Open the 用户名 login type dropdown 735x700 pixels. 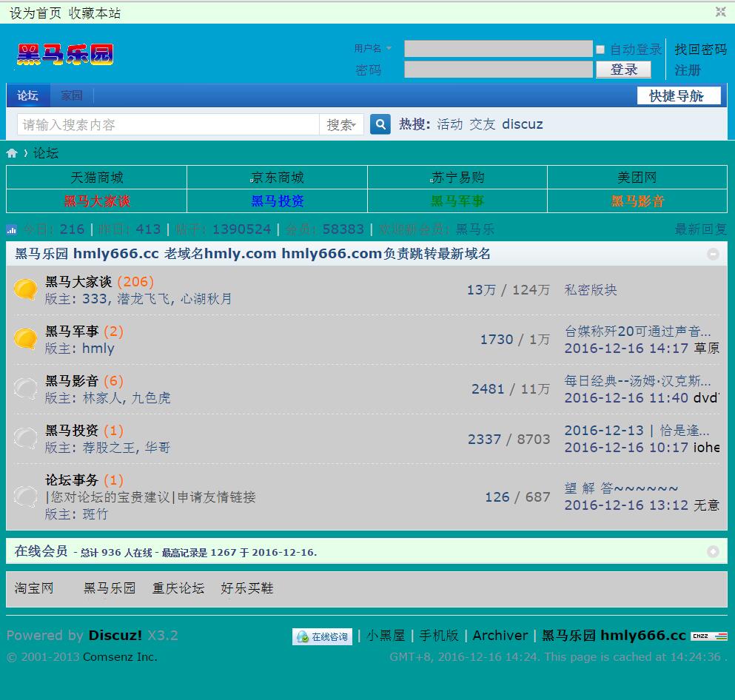coord(372,48)
